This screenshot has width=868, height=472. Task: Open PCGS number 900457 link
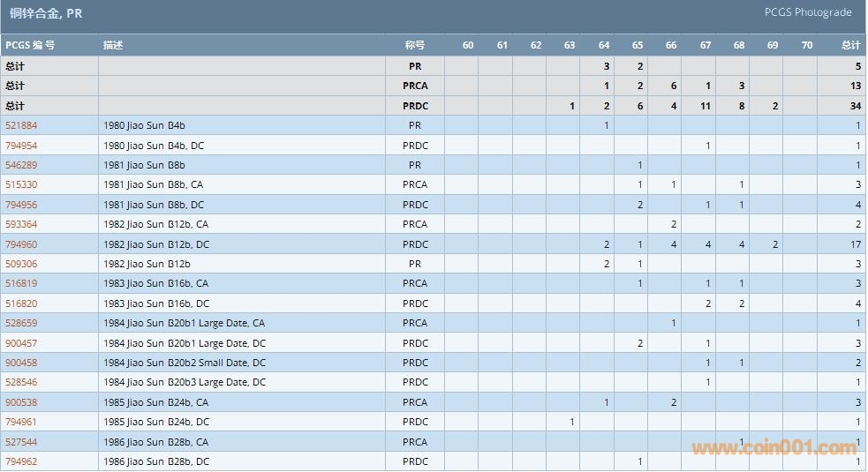[21, 343]
